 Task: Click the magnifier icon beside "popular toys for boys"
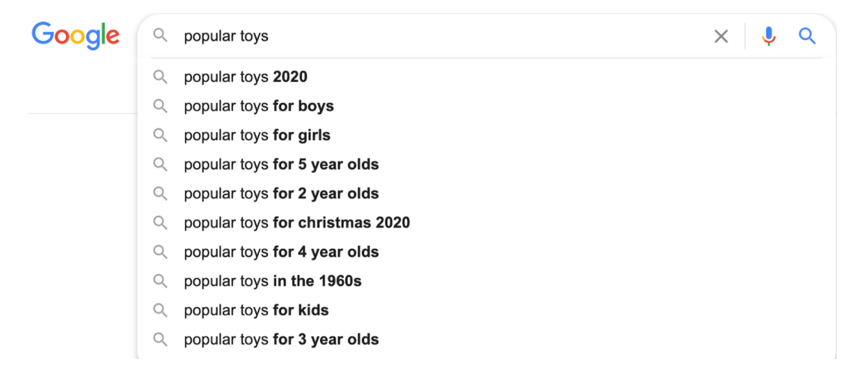click(160, 106)
